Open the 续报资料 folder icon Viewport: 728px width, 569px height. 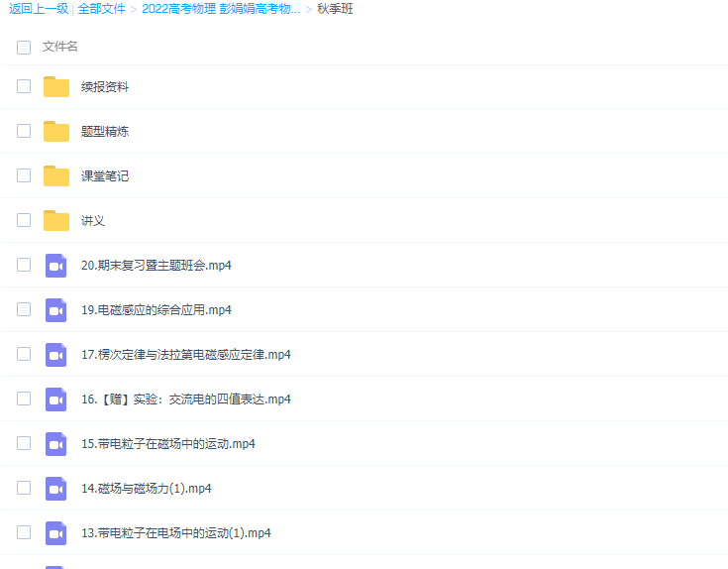tap(56, 87)
